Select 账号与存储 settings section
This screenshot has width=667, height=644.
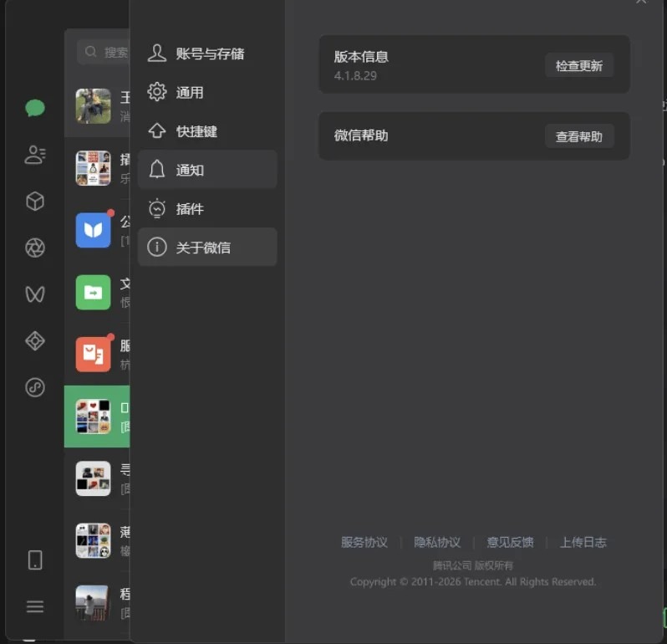point(207,54)
